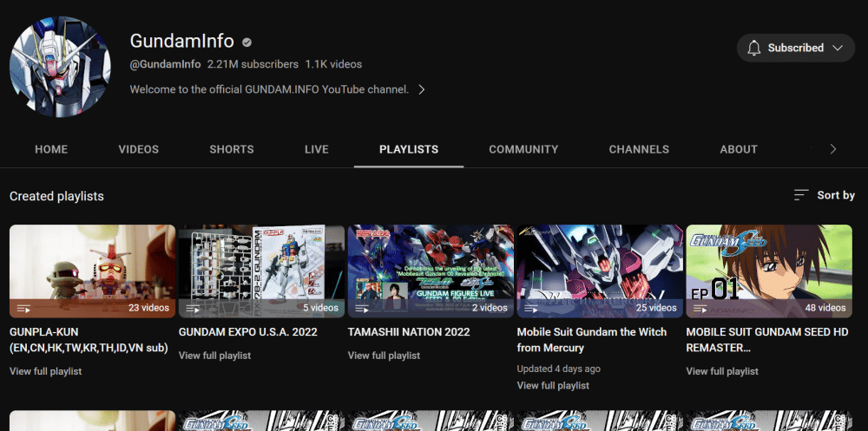
Task: Open the COMMUNITY tab
Action: (x=523, y=149)
